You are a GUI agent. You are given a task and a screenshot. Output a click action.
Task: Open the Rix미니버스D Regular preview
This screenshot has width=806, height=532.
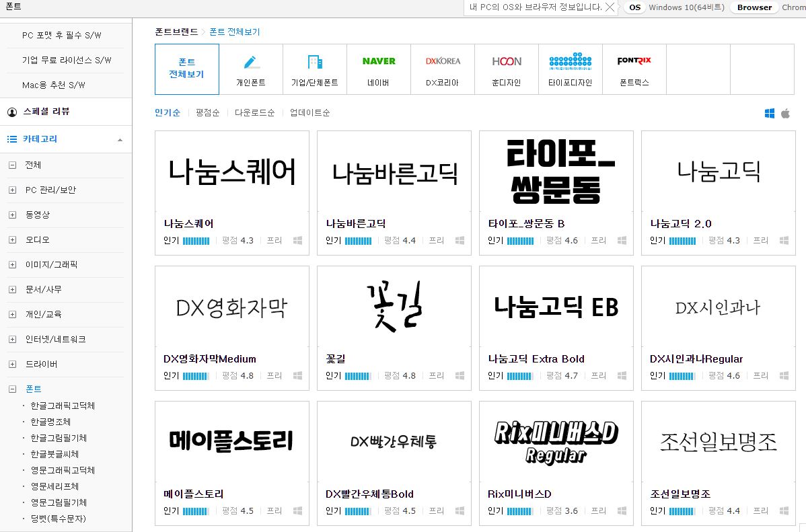click(556, 442)
